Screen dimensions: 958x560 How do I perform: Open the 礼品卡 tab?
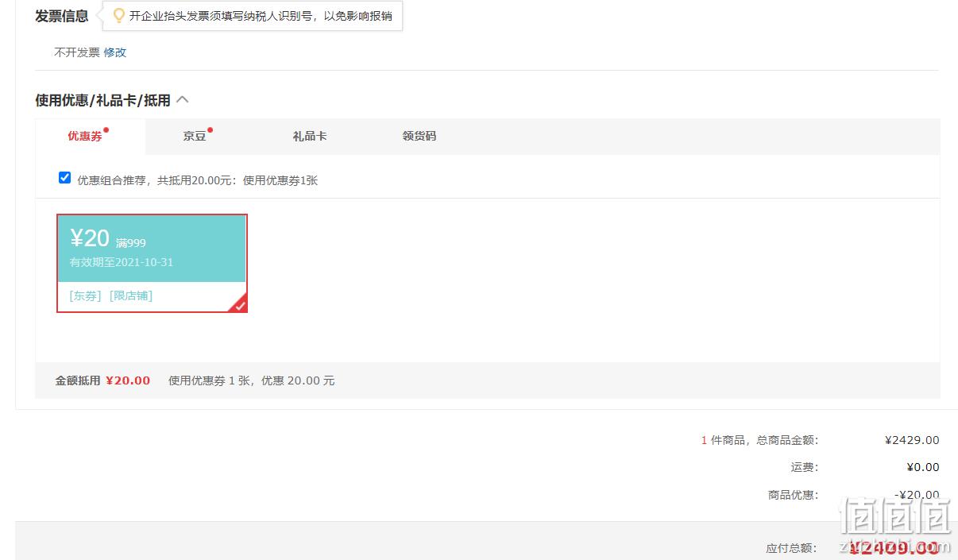tap(310, 136)
